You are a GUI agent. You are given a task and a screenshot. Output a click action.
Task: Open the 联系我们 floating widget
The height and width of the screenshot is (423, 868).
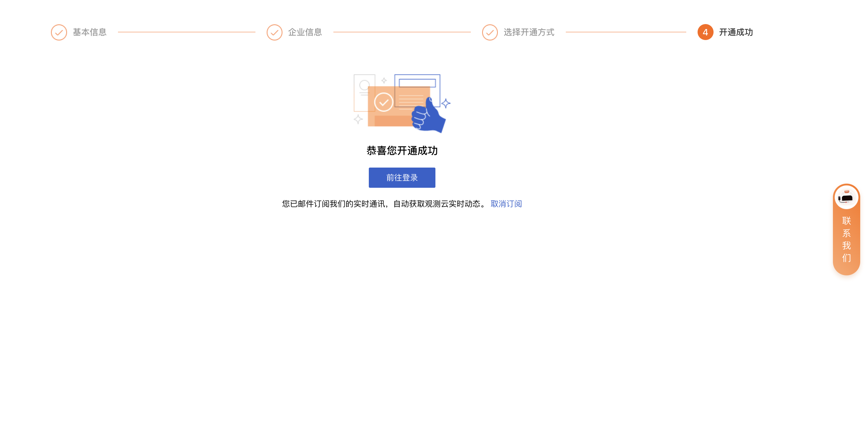pyautogui.click(x=846, y=239)
